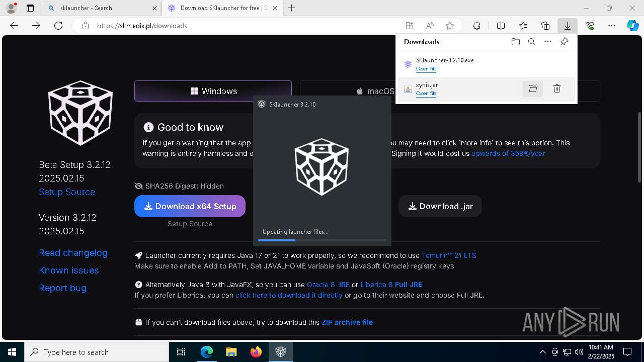Screen dimensions: 644x362
Task: Click Download x64 Setup button
Action: point(190,206)
